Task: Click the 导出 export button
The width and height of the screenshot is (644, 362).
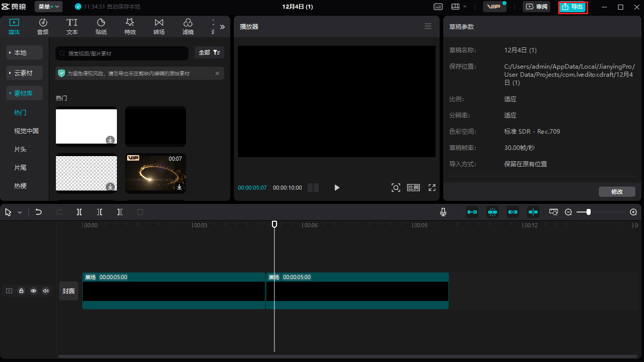Action: pyautogui.click(x=573, y=7)
